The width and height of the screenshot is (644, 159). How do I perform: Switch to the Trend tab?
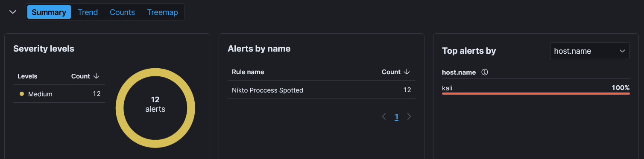click(88, 12)
